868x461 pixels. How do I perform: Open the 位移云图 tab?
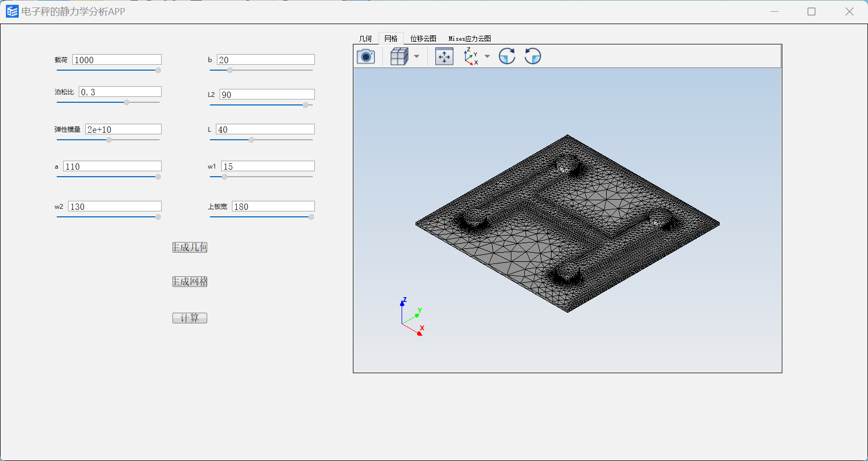[x=423, y=39]
